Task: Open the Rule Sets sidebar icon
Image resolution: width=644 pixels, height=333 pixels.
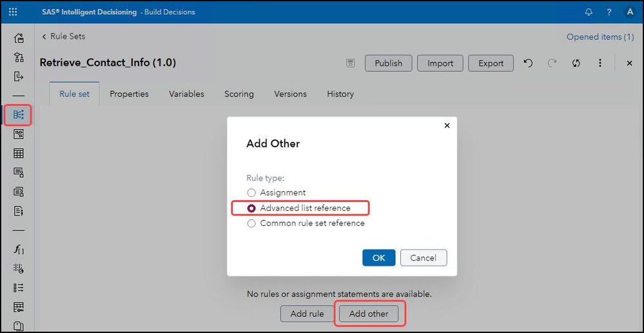Action: click(19, 115)
